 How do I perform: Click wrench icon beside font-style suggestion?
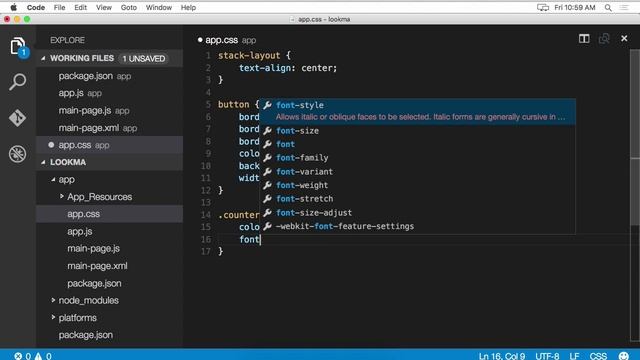(x=267, y=105)
